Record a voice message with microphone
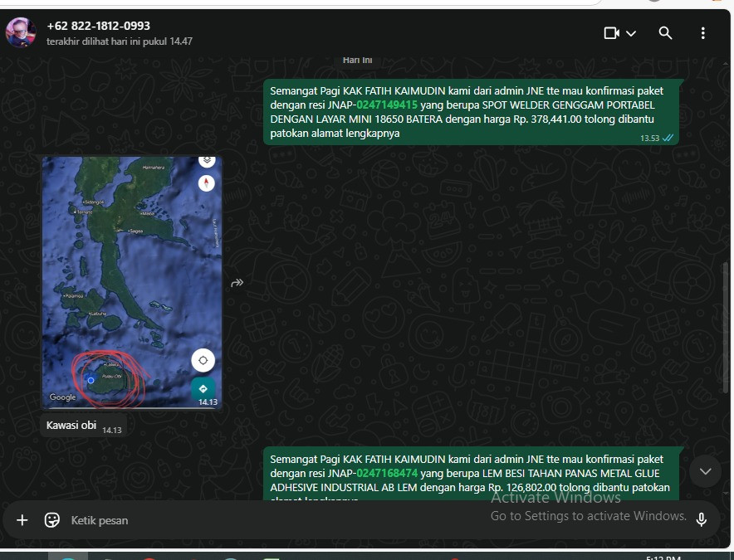Viewport: 734px width, 560px height. click(701, 519)
